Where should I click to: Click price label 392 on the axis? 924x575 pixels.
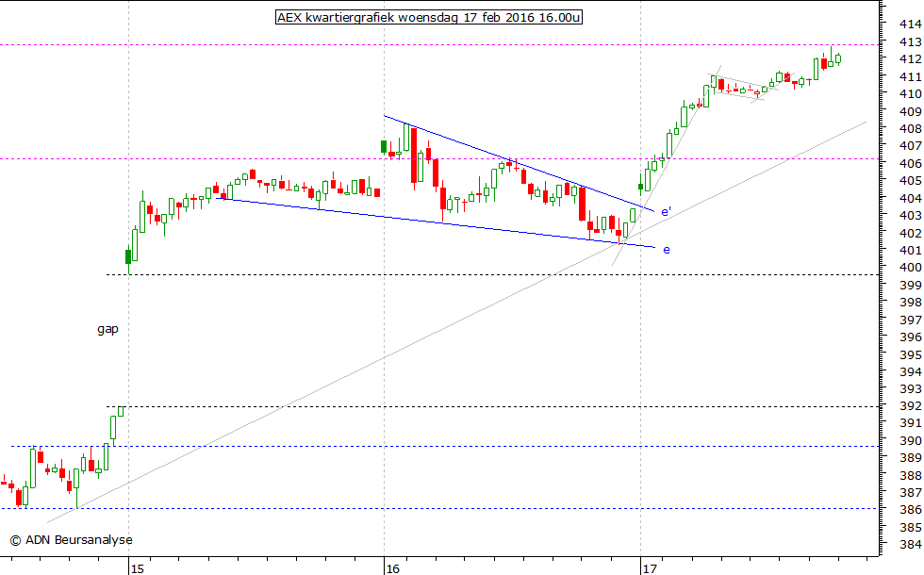[x=911, y=406]
